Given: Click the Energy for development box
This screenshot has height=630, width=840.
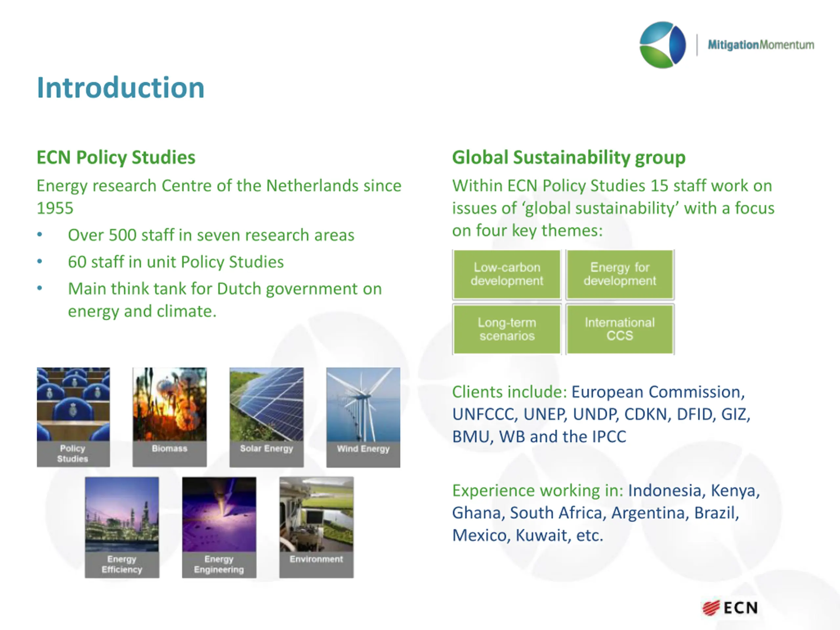Looking at the screenshot, I should coord(620,274).
